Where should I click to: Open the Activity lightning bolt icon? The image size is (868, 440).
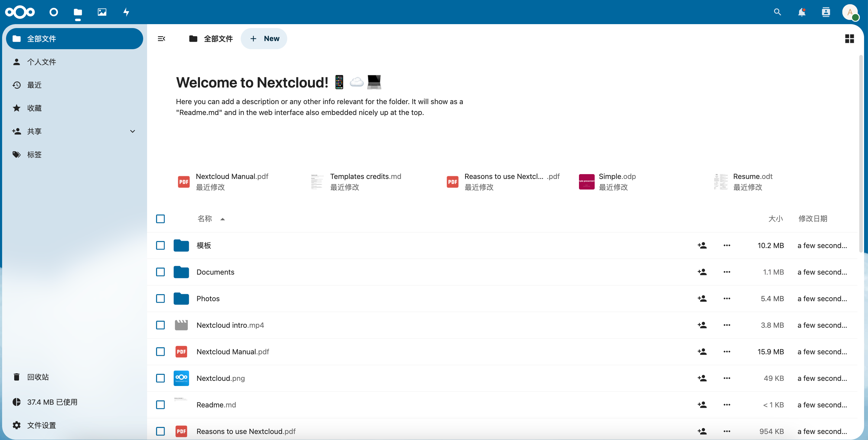click(126, 12)
